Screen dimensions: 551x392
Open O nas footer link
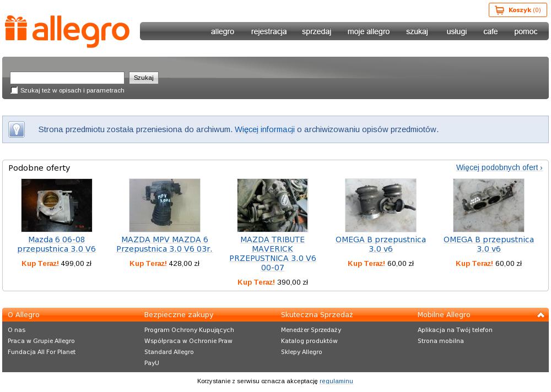[17, 330]
